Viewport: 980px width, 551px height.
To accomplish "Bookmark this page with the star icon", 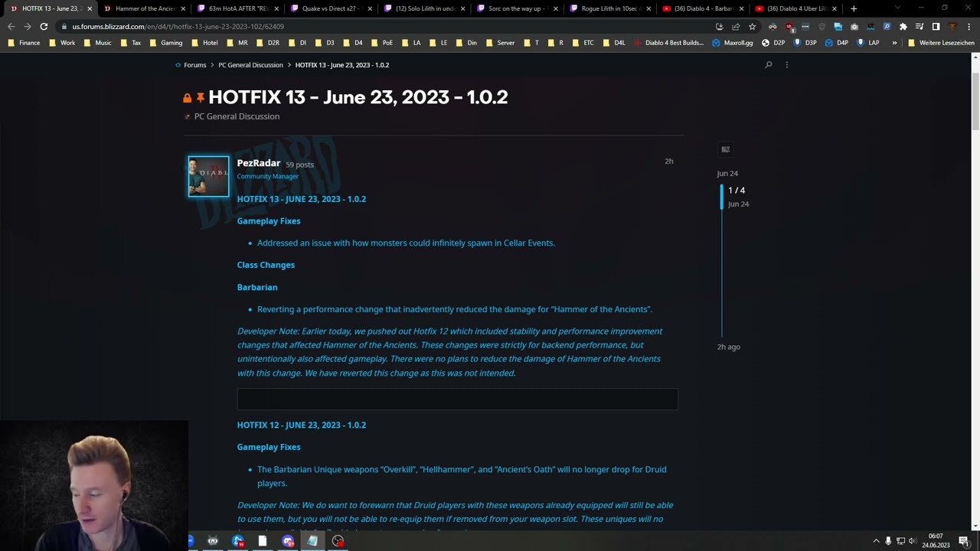I will pos(752,27).
